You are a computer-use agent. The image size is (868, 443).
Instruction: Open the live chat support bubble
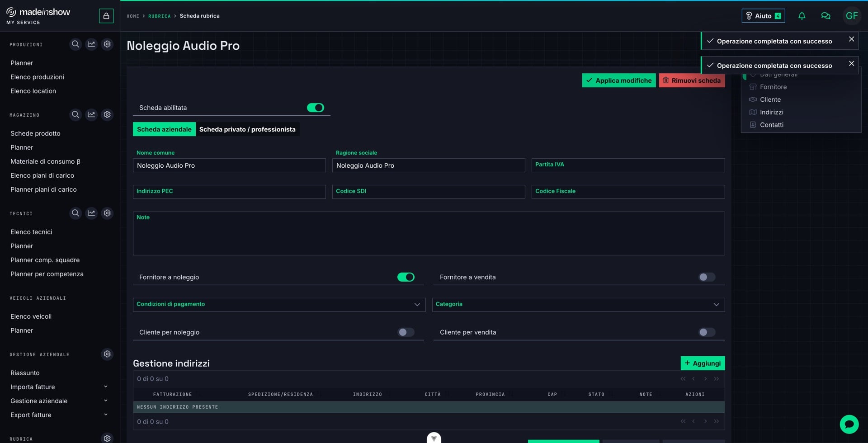pyautogui.click(x=849, y=424)
